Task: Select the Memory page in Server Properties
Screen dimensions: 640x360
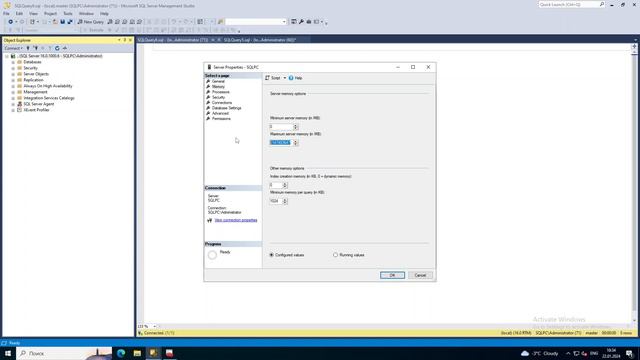Action: [x=218, y=87]
